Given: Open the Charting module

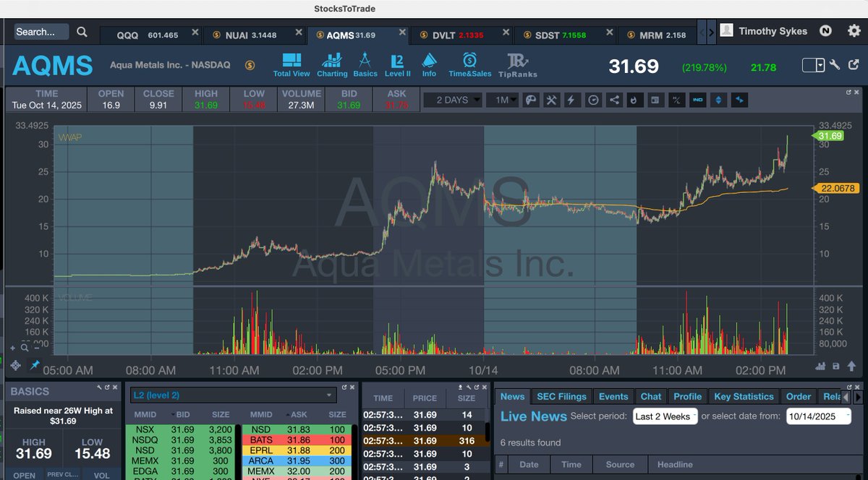Looking at the screenshot, I should point(332,64).
